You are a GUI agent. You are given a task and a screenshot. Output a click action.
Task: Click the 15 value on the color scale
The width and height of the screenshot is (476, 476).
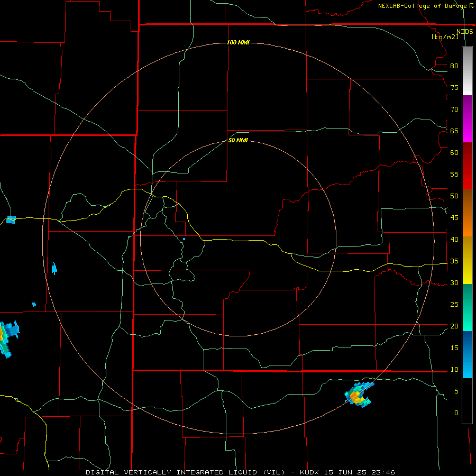pyautogui.click(x=454, y=348)
